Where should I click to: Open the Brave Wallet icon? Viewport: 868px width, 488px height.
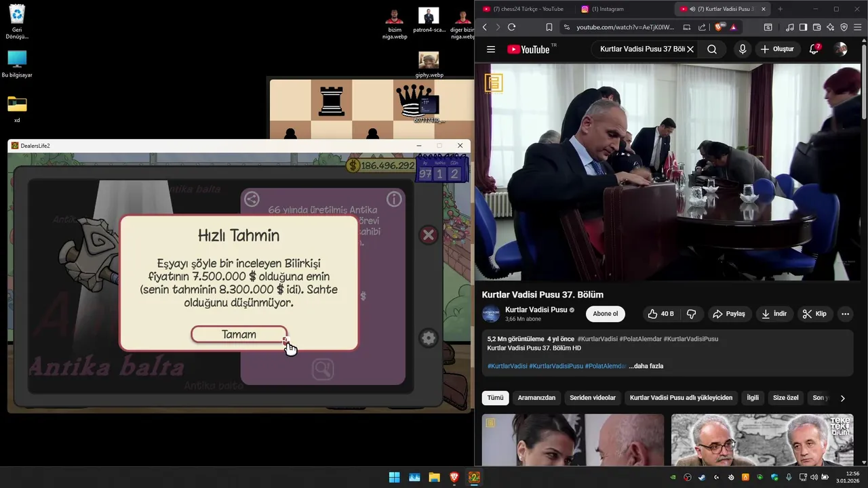pos(817,27)
